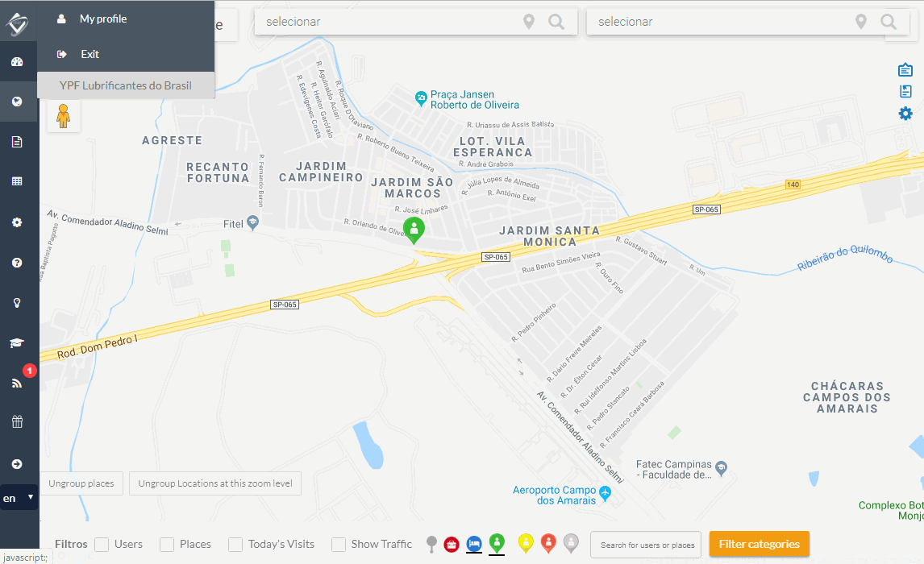Click search magnifier in first selecionar field
The height and width of the screenshot is (564, 924).
click(556, 22)
